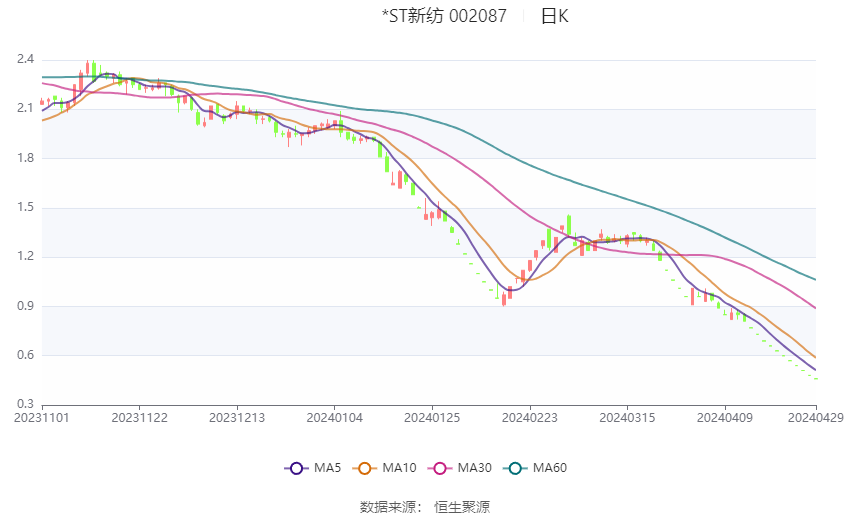Click the y-axis value 1.8
This screenshot has width=850, height=517.
(25, 158)
